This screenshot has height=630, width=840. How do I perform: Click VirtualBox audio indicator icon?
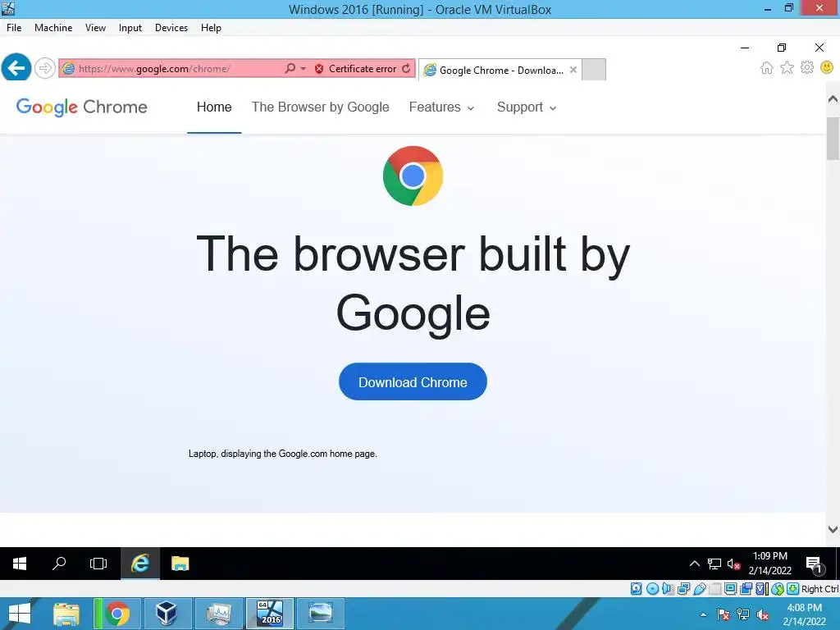[x=668, y=589]
